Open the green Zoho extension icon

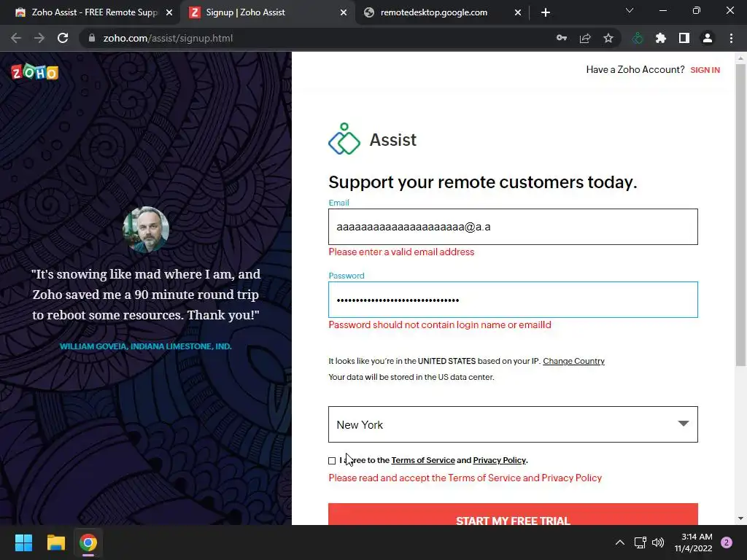point(638,38)
